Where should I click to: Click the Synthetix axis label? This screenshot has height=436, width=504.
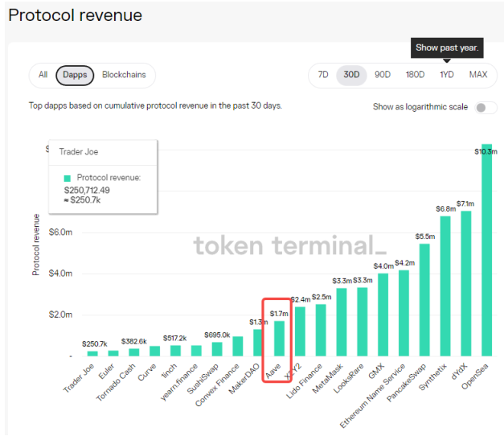click(432, 377)
